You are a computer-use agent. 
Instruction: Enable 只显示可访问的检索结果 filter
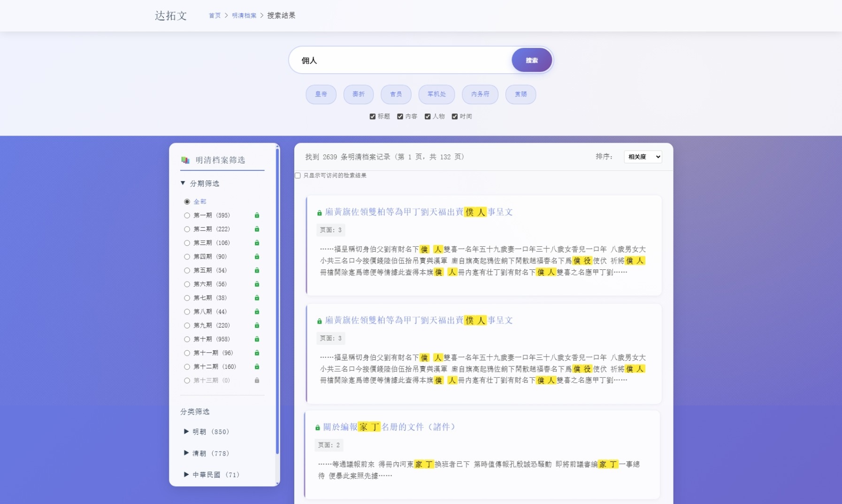click(298, 176)
